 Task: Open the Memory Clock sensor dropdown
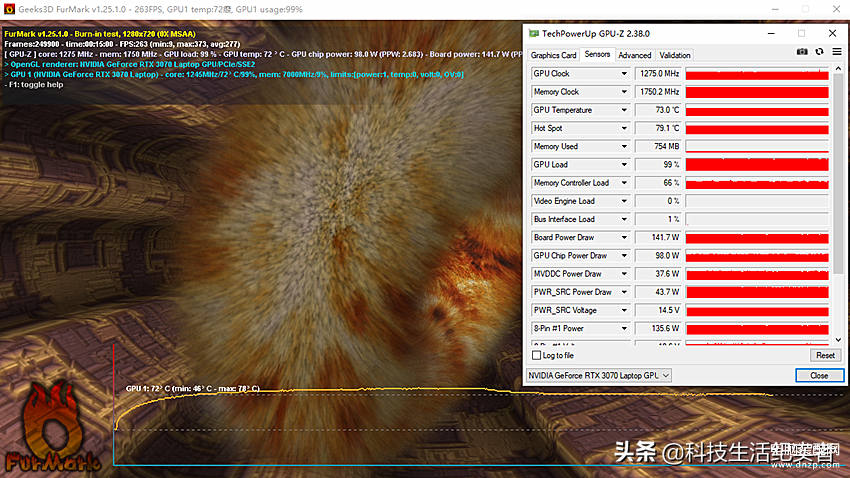click(624, 92)
